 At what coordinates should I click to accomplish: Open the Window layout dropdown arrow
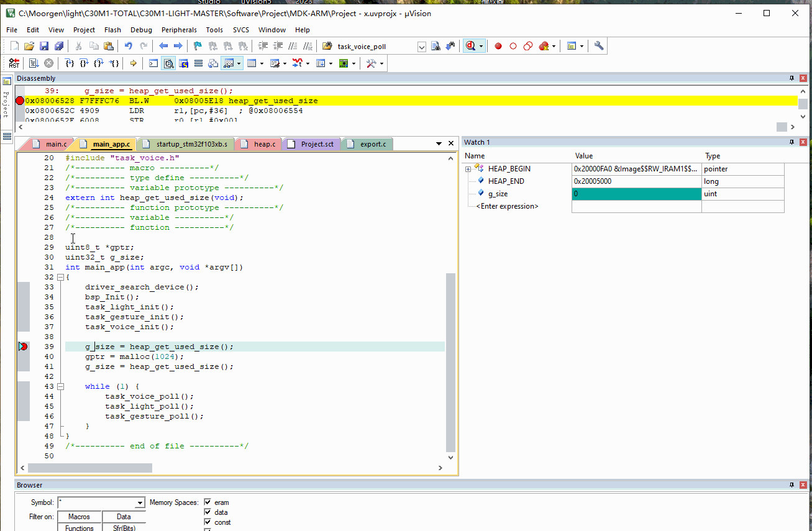(x=583, y=47)
